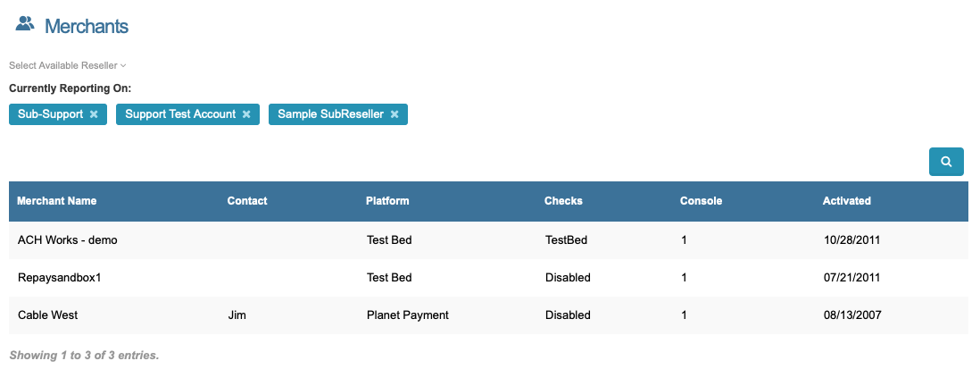Open the Select Available Reseller dropdown
The height and width of the screenshot is (386, 980).
click(x=68, y=65)
